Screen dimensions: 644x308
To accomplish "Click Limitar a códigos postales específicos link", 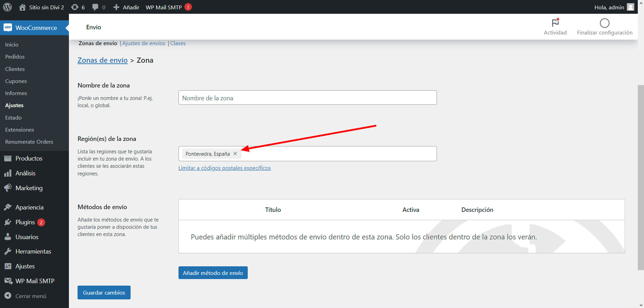I will coord(225,168).
